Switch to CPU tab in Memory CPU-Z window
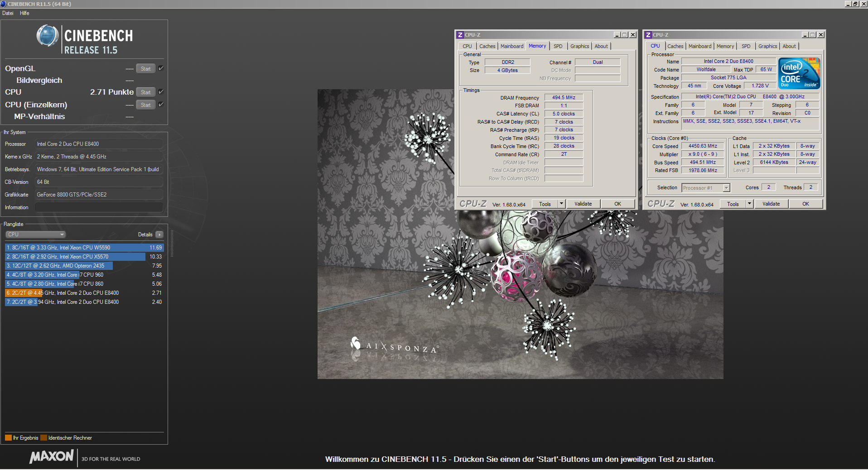Viewport: 868px width, 470px height. coord(467,46)
